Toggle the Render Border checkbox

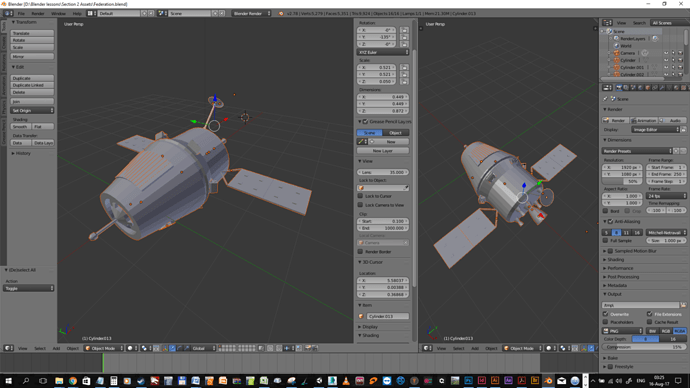[x=360, y=252]
